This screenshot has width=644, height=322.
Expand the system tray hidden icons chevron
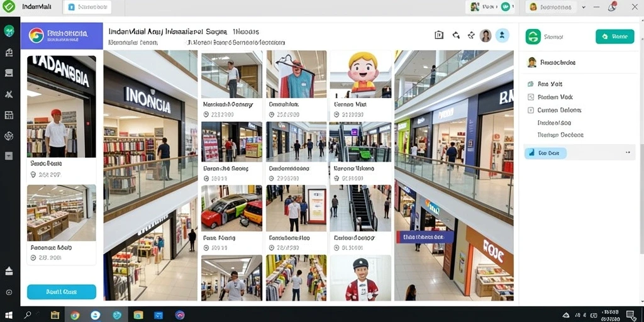[x=566, y=315]
